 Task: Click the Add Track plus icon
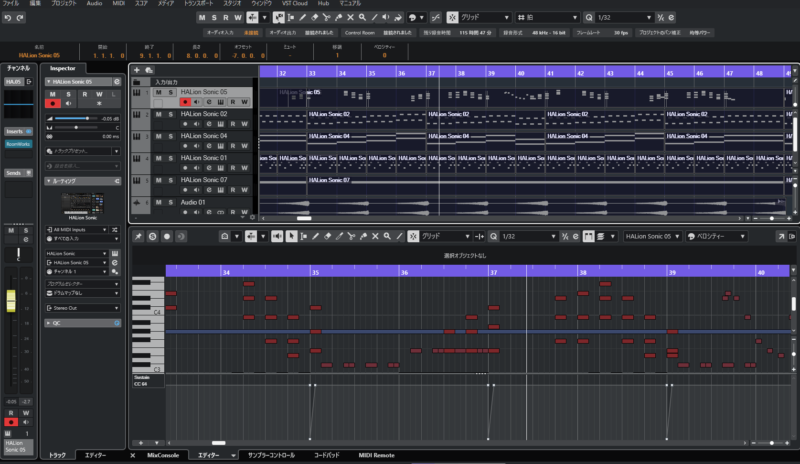136,70
